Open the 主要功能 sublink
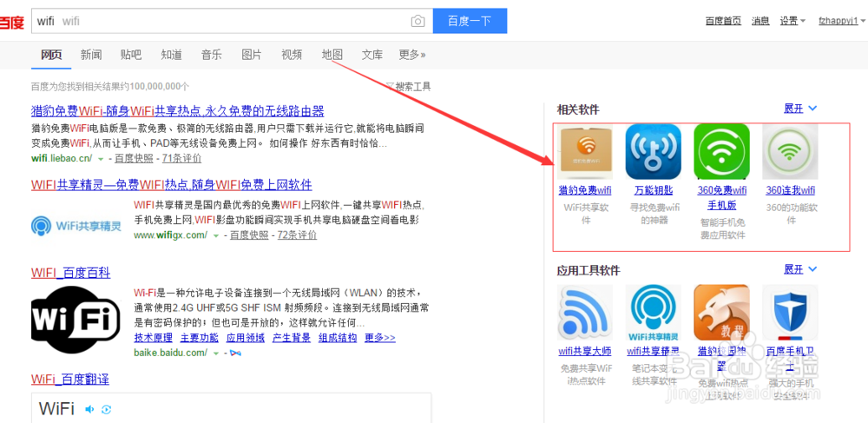 200,338
